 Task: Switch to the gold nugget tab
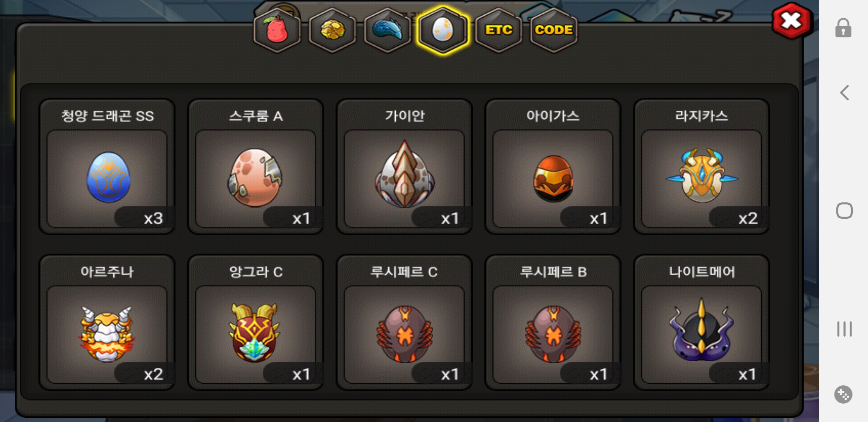[x=332, y=30]
